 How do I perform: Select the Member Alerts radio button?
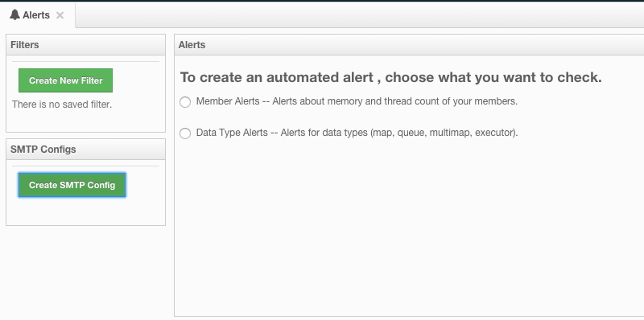[x=185, y=102]
